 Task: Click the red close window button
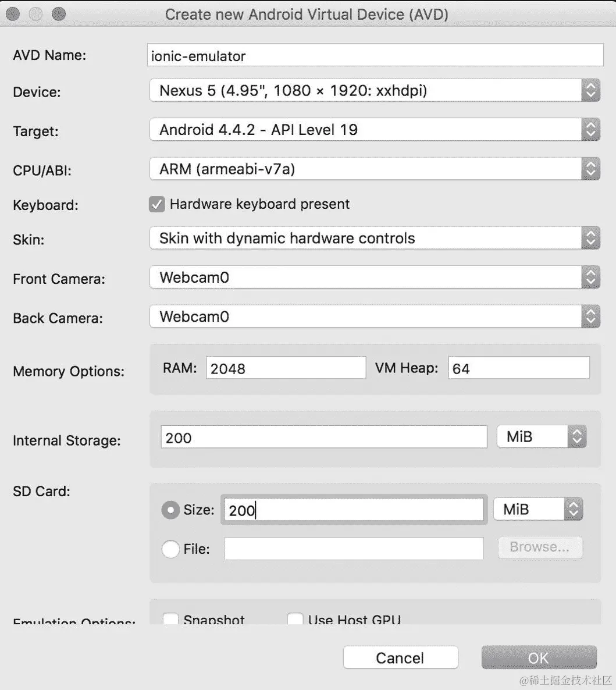13,14
